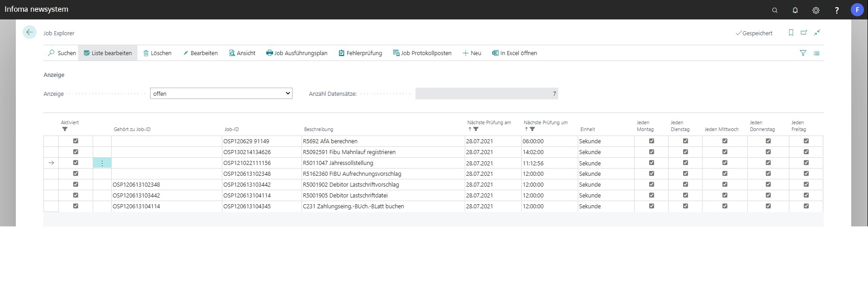
Task: Open Job Protokollposten from the action bar
Action: click(x=422, y=53)
